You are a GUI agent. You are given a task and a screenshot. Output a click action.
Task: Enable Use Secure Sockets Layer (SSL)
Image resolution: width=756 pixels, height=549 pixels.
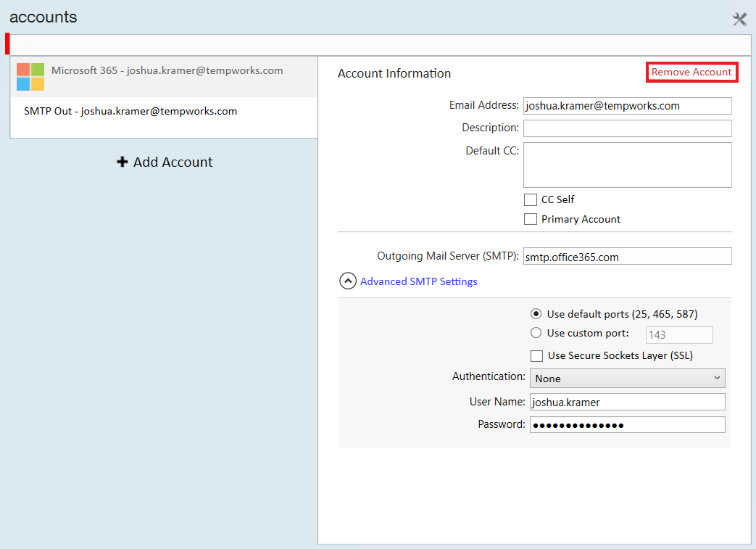536,356
